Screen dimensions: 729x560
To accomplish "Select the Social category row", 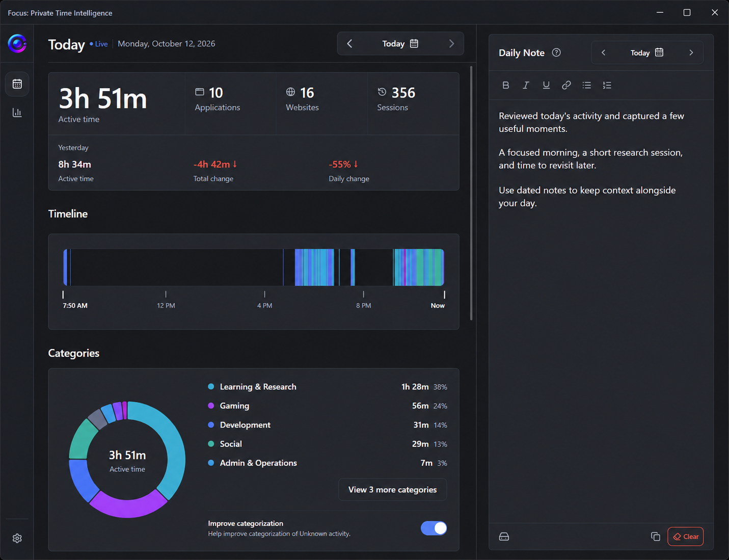I will [x=328, y=444].
